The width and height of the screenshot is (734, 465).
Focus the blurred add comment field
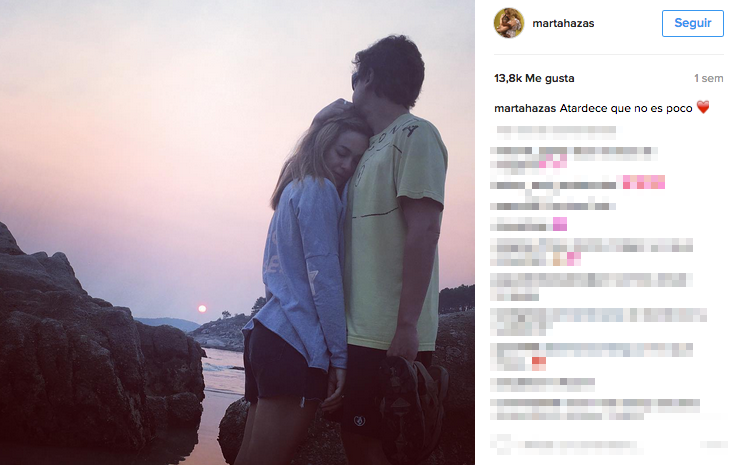click(x=580, y=445)
